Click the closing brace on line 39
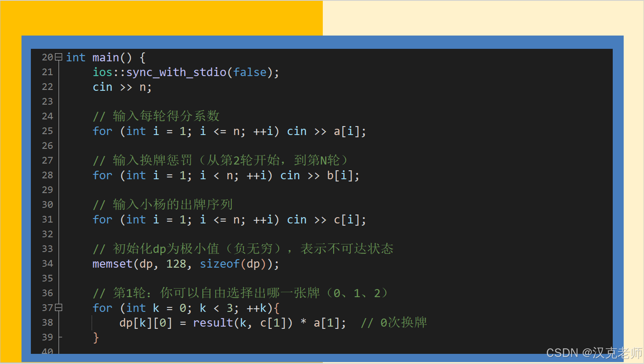The image size is (644, 364). (96, 337)
